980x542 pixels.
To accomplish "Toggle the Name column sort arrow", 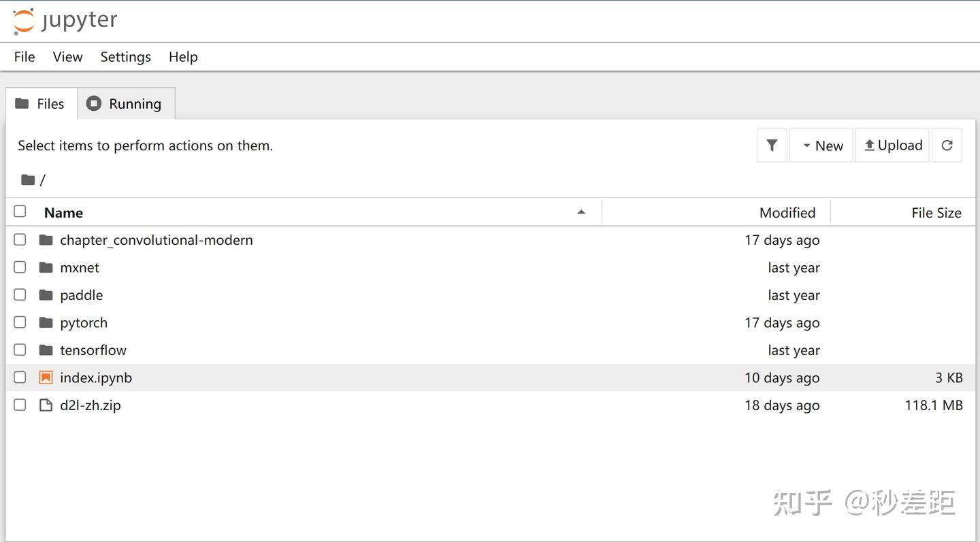I will pos(581,212).
